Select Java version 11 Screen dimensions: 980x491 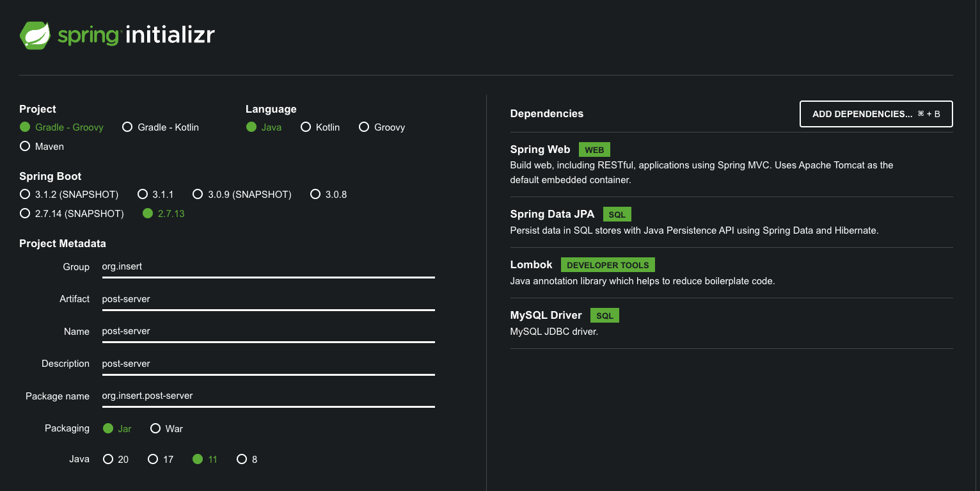pyautogui.click(x=205, y=460)
